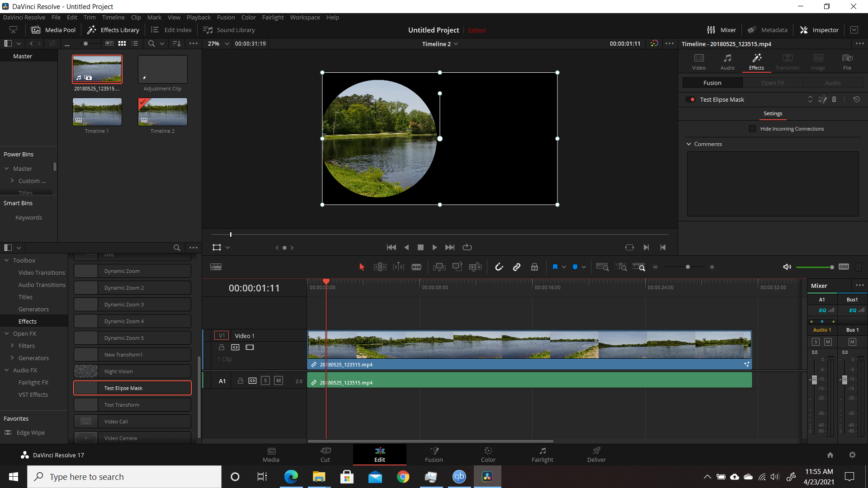
Task: Open the Media Pool panel
Action: (53, 30)
